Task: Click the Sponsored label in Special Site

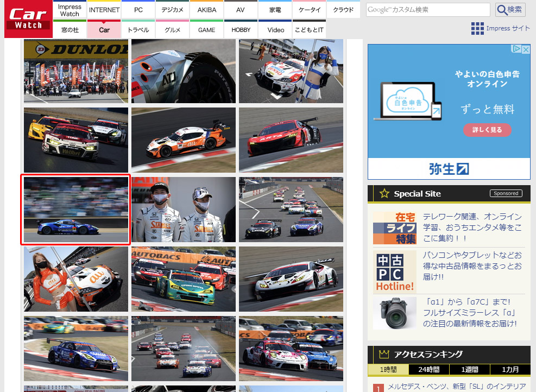Action: 506,193
